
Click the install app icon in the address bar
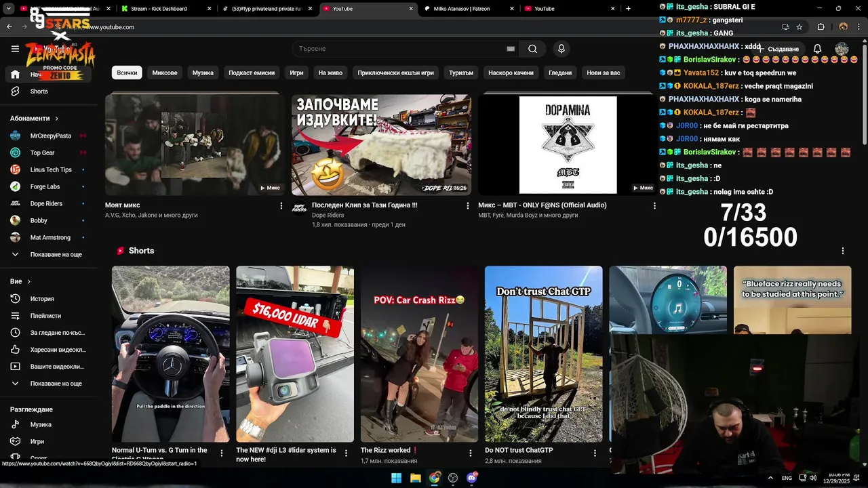pyautogui.click(x=785, y=27)
